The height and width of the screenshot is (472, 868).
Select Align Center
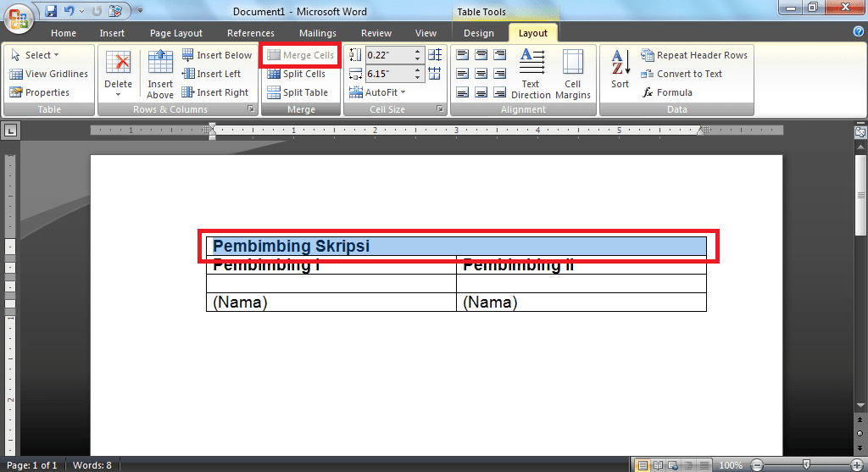pyautogui.click(x=481, y=74)
